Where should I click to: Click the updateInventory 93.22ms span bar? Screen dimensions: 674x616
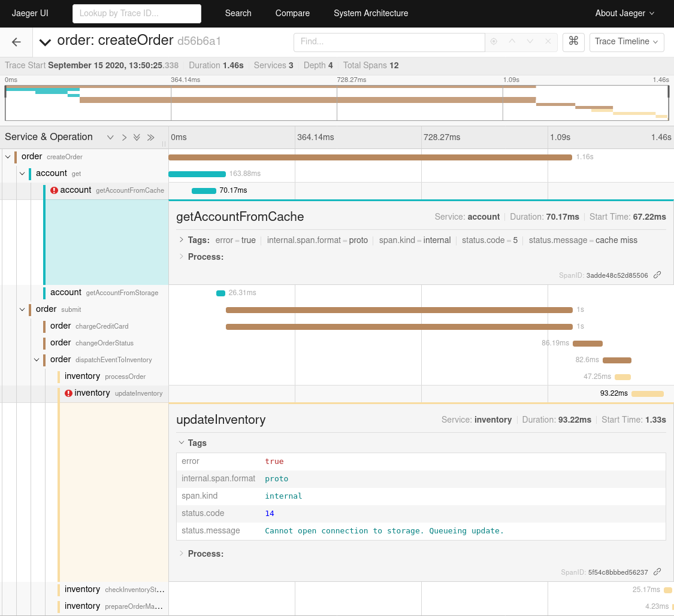[x=648, y=394]
